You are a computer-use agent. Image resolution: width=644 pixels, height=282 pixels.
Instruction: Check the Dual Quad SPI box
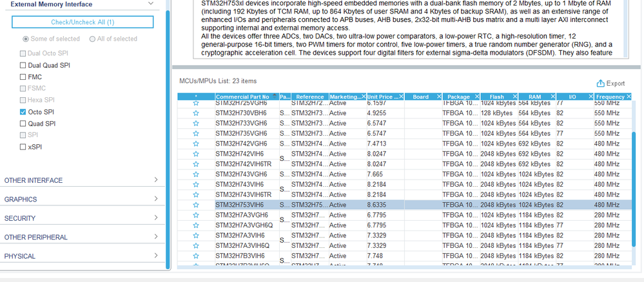point(23,65)
